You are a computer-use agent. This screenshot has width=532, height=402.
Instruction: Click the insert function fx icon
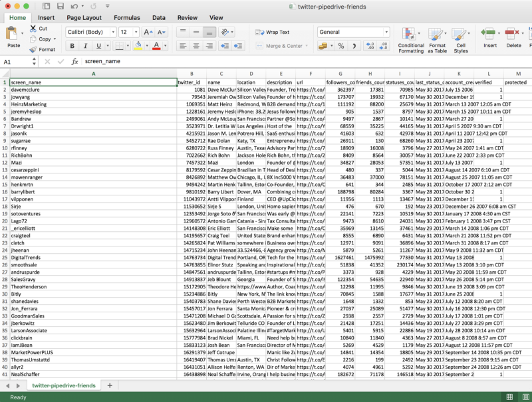[74, 61]
